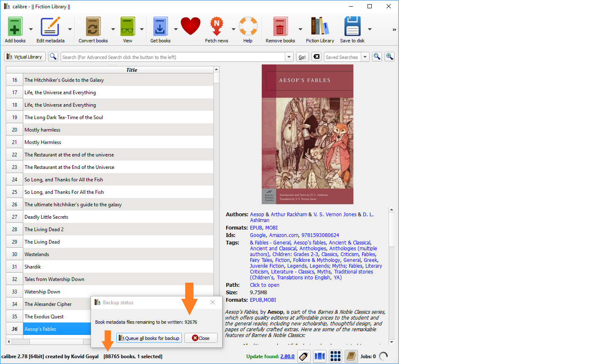This screenshot has width=615, height=364.
Task: Click in the main search input field
Action: [x=173, y=57]
